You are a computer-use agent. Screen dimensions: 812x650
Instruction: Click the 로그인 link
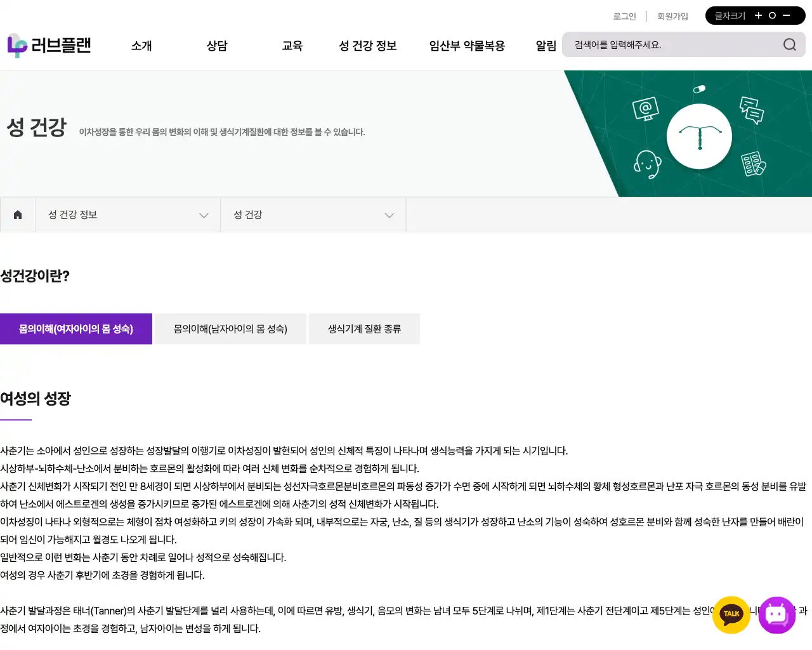(624, 16)
